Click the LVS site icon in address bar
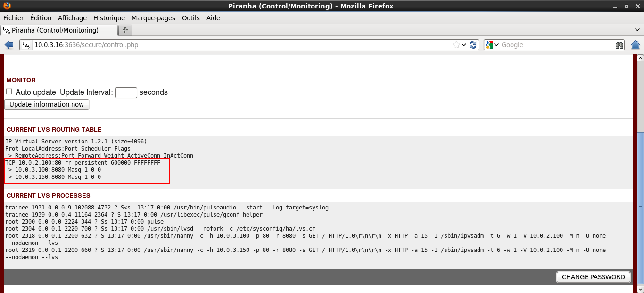The width and height of the screenshot is (644, 293). coord(26,45)
